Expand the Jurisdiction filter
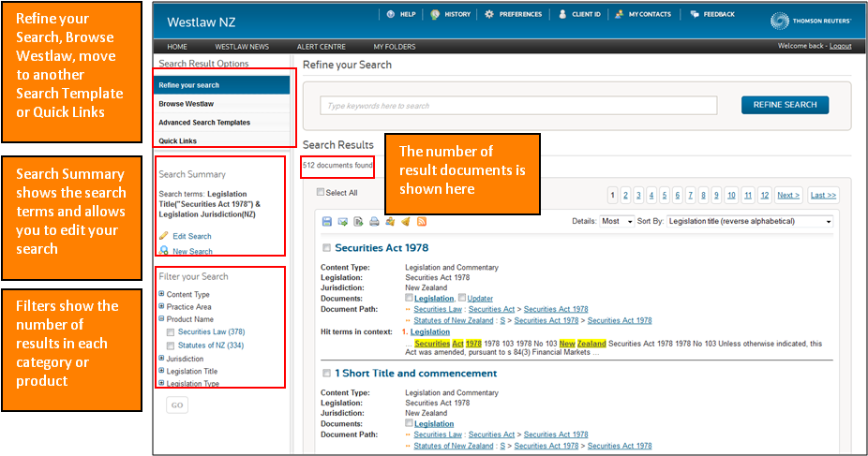868x456 pixels. (161, 359)
